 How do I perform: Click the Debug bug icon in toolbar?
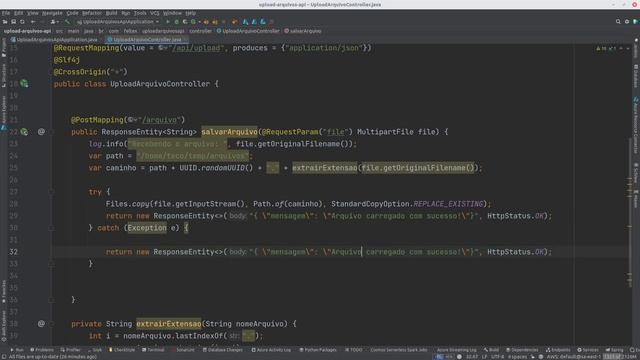click(176, 22)
